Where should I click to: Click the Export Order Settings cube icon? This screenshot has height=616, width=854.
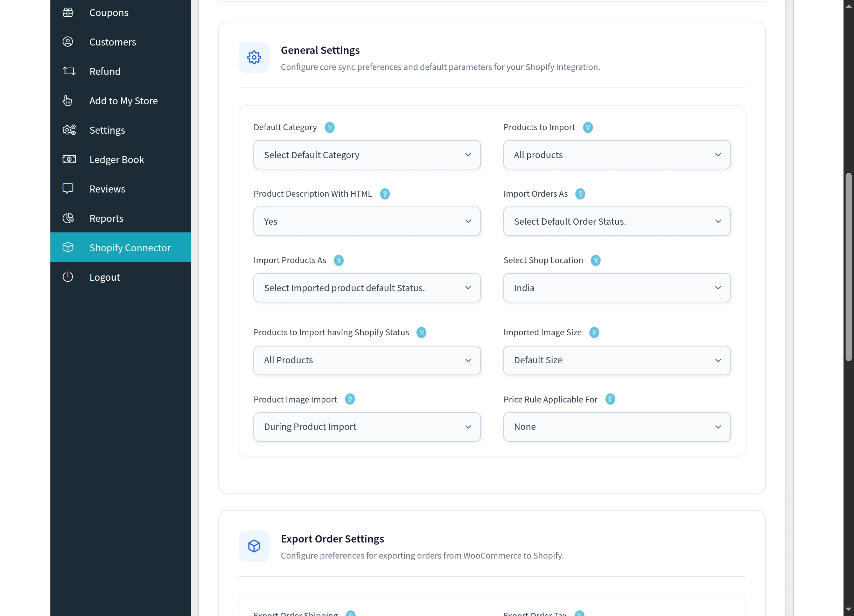tap(254, 546)
